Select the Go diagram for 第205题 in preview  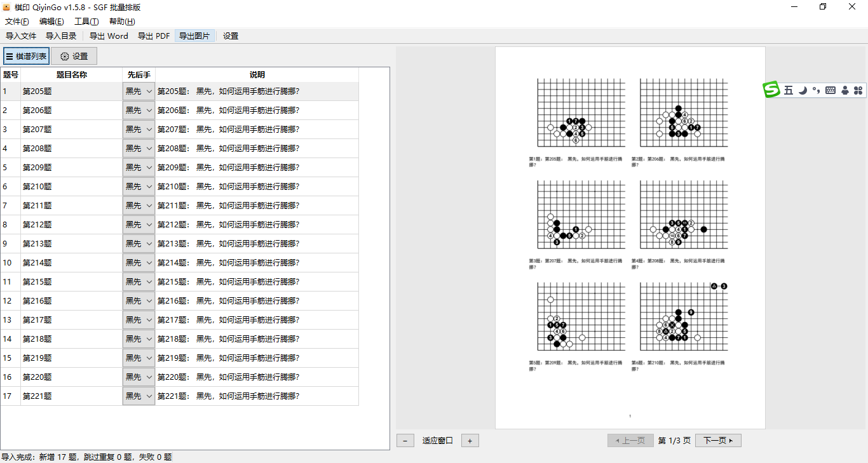pyautogui.click(x=581, y=112)
